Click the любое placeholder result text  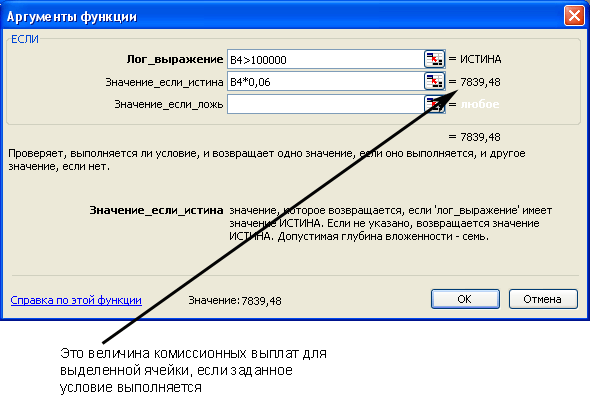480,104
